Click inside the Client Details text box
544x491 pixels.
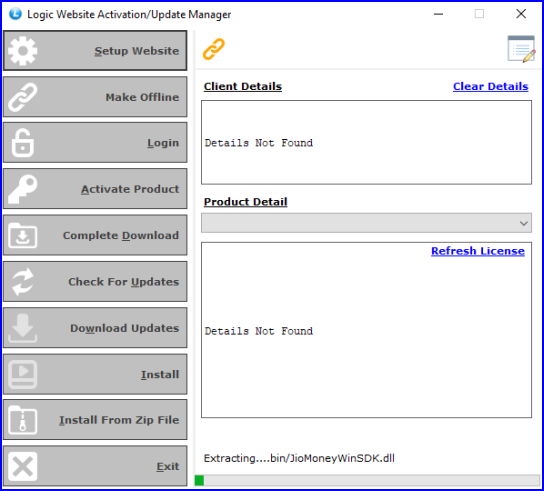(366, 143)
